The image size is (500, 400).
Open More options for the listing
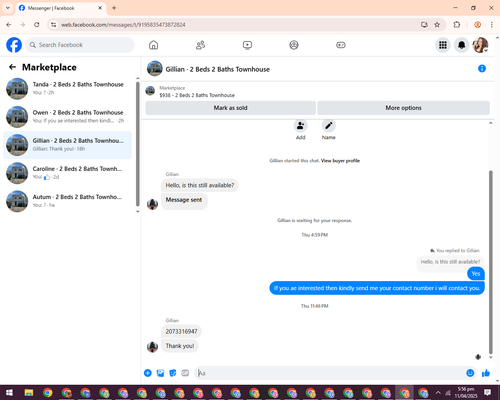pos(403,108)
